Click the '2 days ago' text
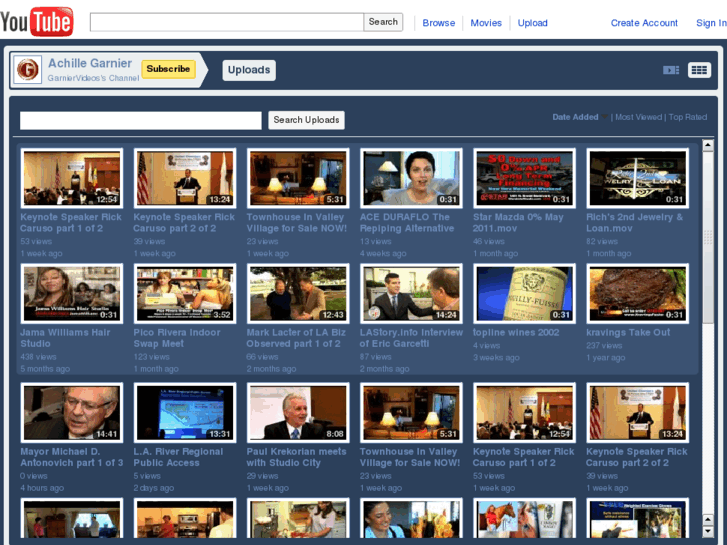The height and width of the screenshot is (545, 727). 153,488
